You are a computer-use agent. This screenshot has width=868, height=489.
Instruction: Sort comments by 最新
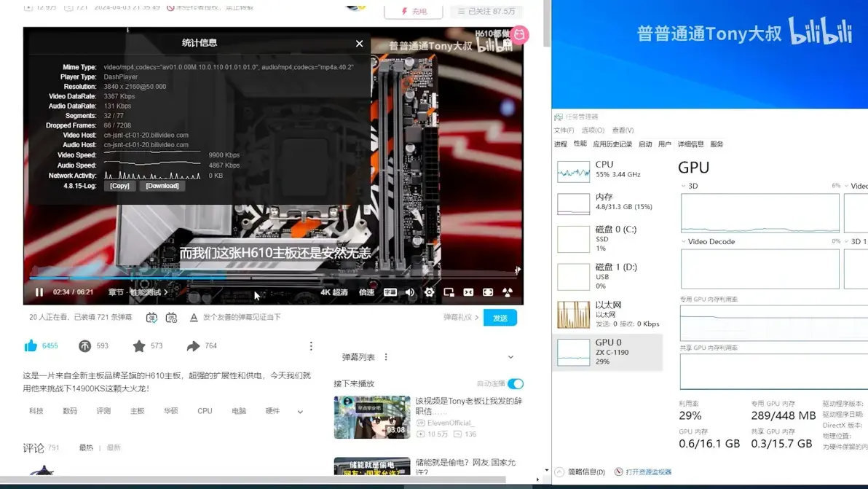[114, 447]
